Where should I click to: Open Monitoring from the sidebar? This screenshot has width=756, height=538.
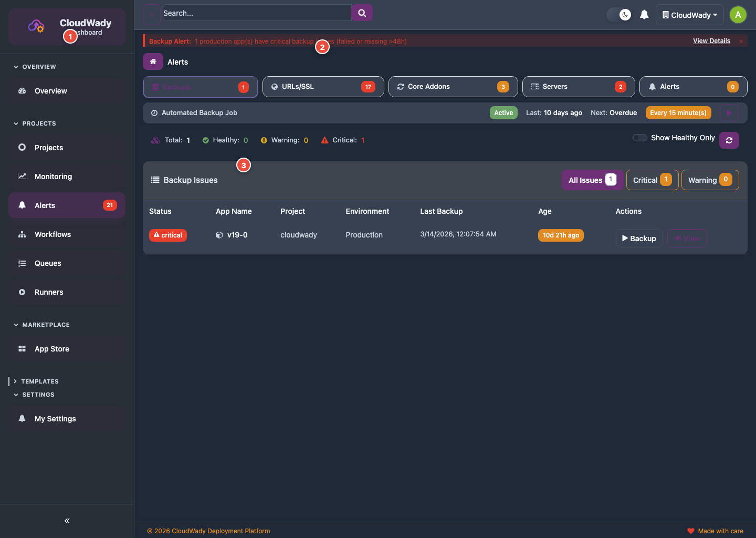(x=52, y=176)
